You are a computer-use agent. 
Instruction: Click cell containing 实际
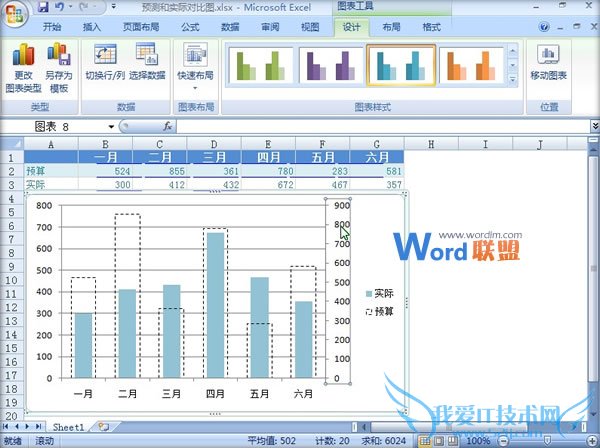coord(51,185)
